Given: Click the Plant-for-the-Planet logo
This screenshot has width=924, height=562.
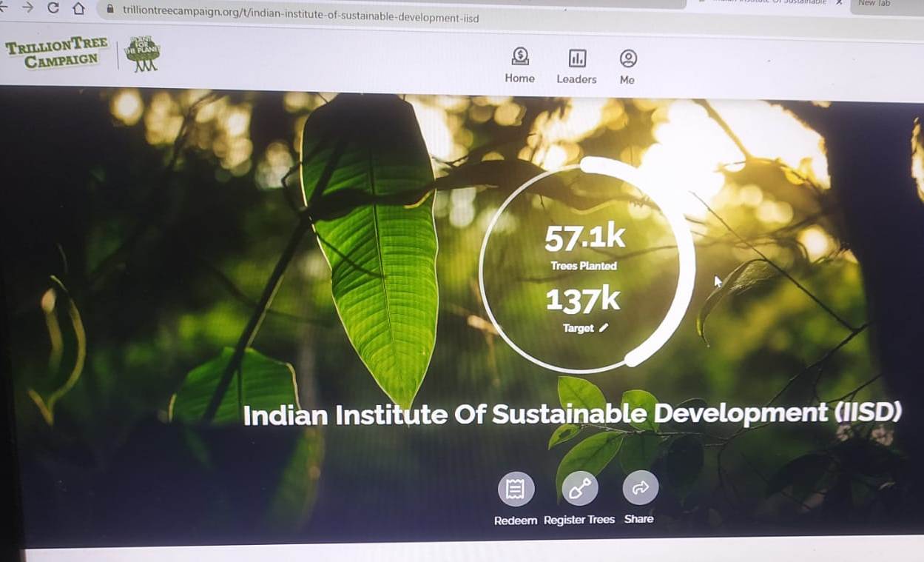Looking at the screenshot, I should coord(142,55).
